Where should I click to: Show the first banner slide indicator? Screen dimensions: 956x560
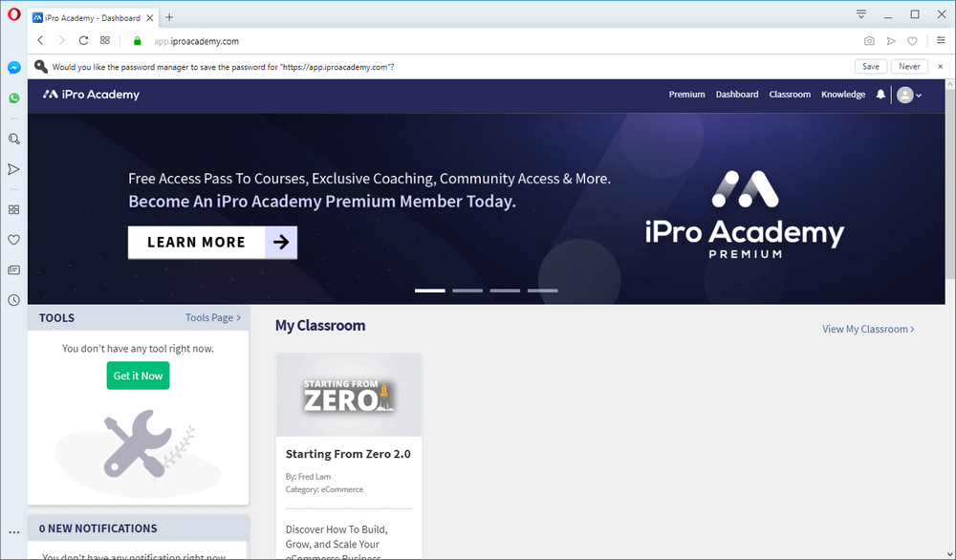[x=430, y=291]
